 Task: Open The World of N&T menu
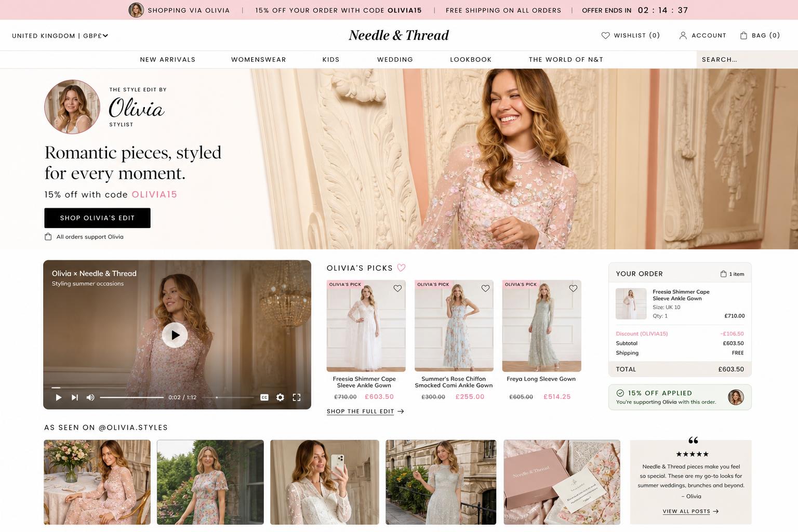(x=566, y=60)
